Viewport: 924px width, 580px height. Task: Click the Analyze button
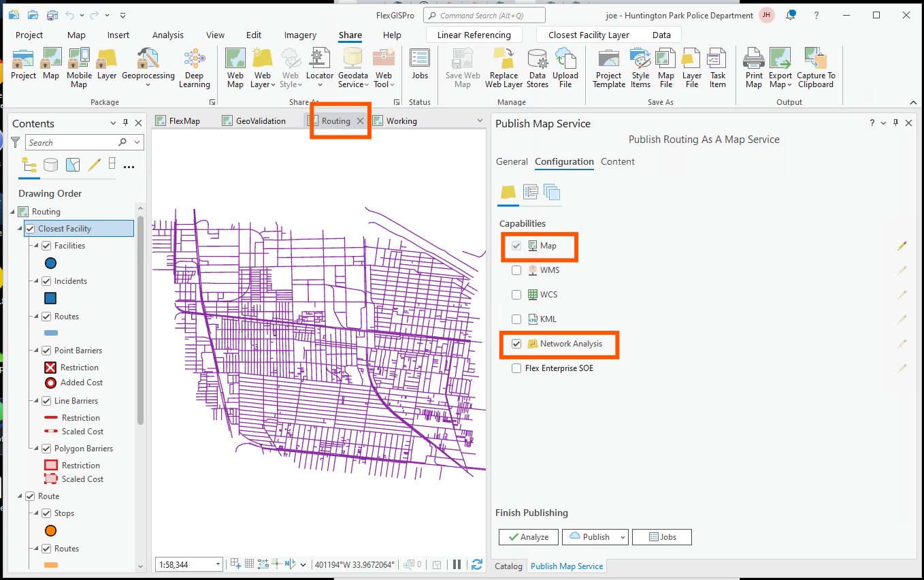pos(529,537)
